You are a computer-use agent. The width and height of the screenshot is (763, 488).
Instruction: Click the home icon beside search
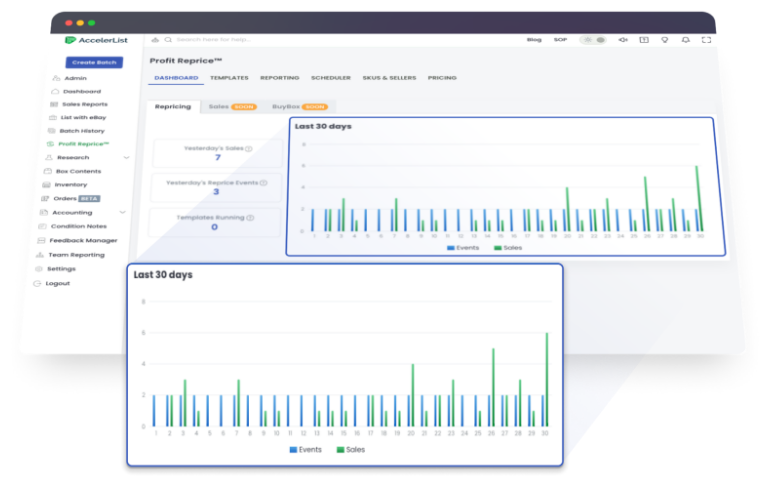[x=155, y=39]
